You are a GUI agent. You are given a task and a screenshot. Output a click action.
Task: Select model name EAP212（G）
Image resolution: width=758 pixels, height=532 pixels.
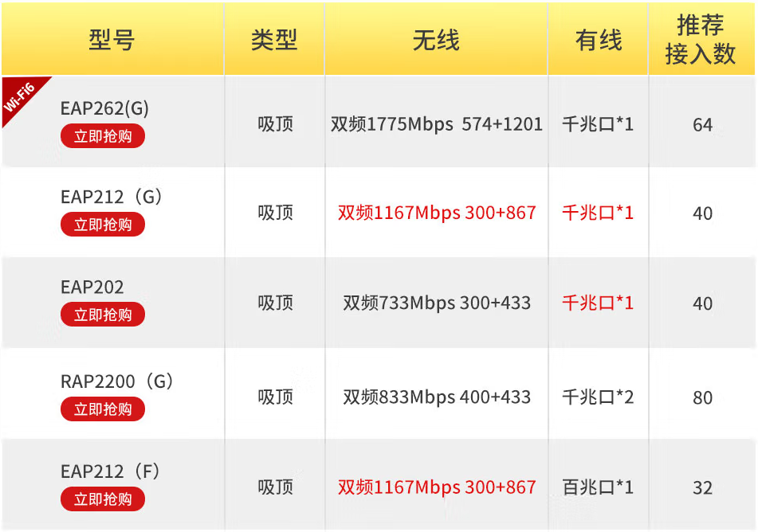coord(111,197)
